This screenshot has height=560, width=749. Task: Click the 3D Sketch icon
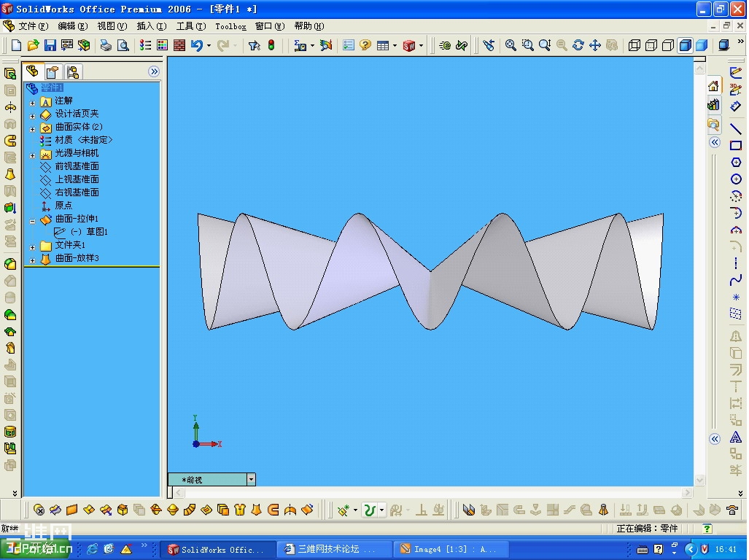(736, 89)
